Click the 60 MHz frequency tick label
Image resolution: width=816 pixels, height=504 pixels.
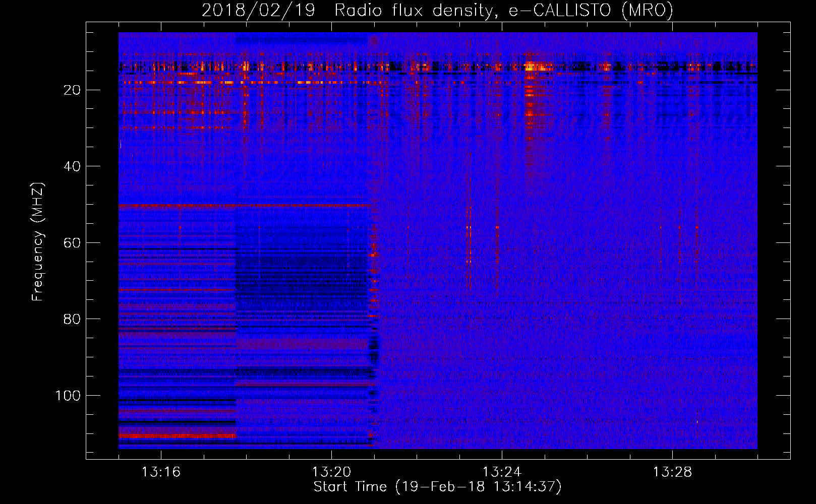tap(72, 243)
